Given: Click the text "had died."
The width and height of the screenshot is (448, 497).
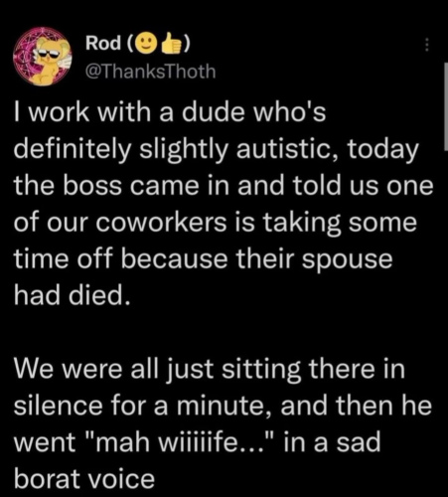Looking at the screenshot, I should [72, 295].
